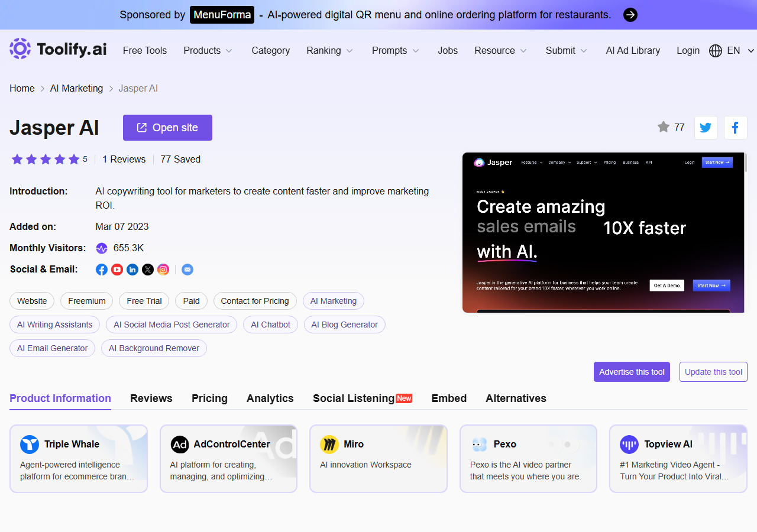Viewport: 757px width, 532px height.
Task: Click the Toolify.ai logo icon
Action: pos(20,48)
